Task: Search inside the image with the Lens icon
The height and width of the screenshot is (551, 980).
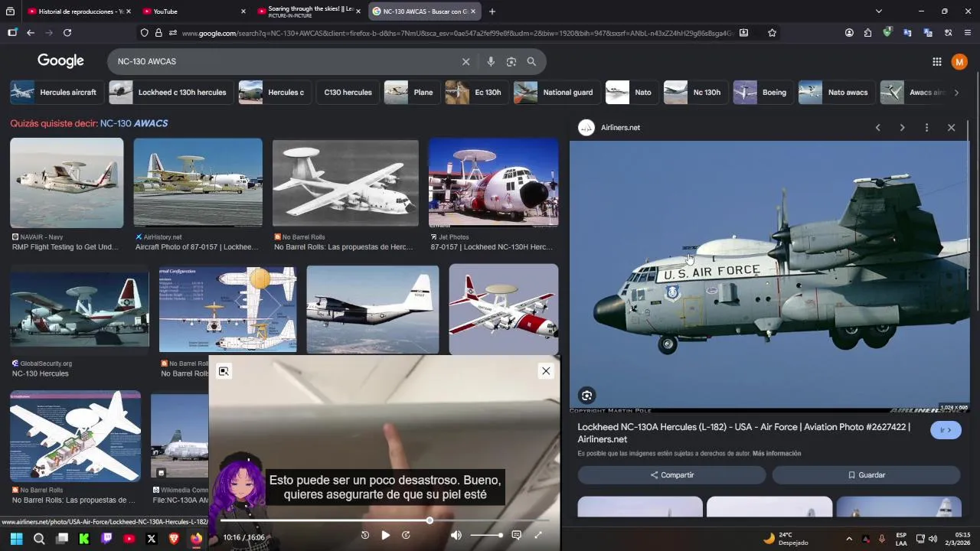Action: tap(586, 396)
